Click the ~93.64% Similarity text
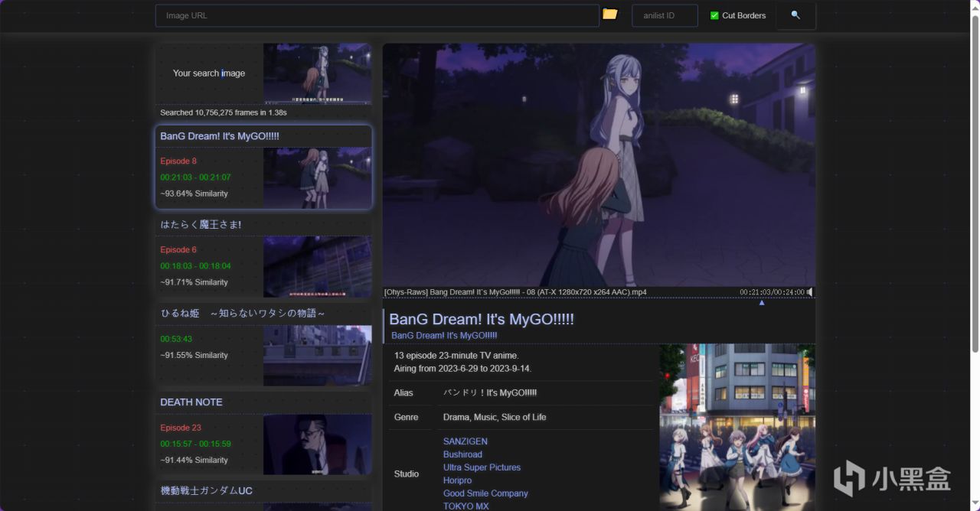980x511 pixels. (194, 194)
